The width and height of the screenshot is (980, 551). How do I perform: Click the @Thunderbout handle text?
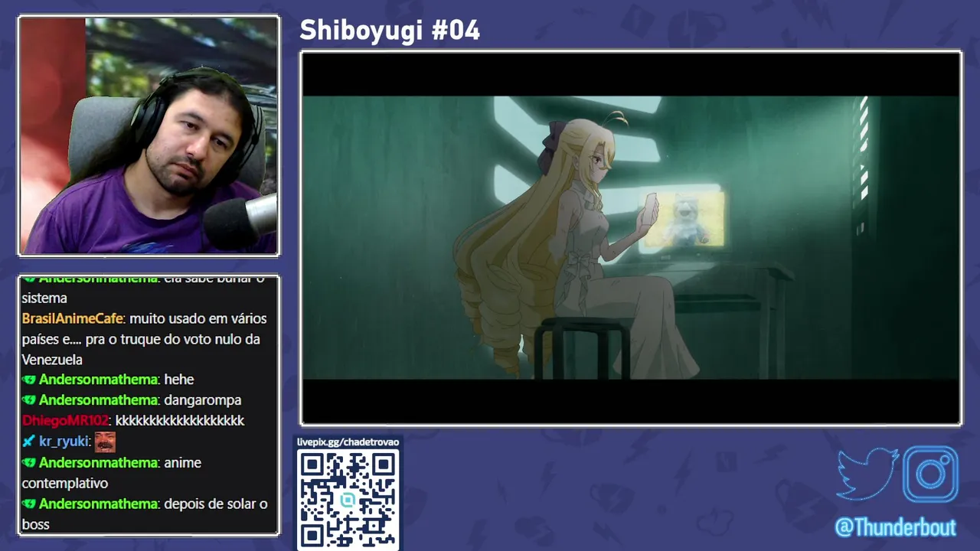pos(896,528)
